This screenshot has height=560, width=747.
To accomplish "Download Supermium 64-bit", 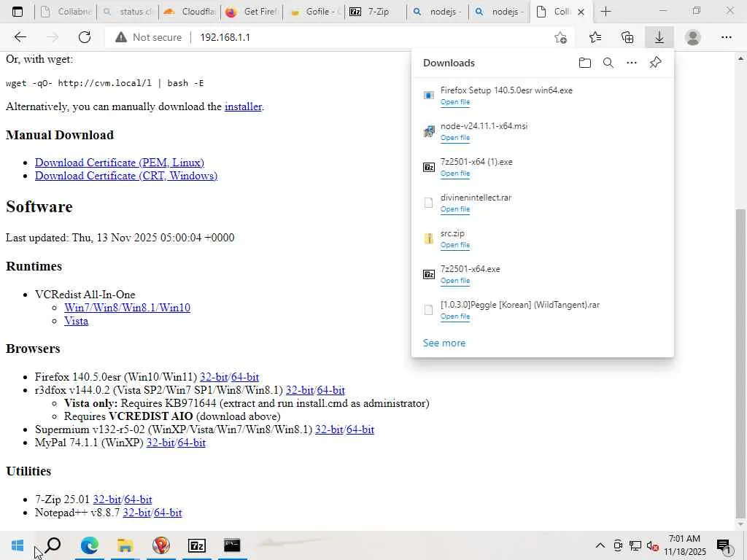I will 360,429.
